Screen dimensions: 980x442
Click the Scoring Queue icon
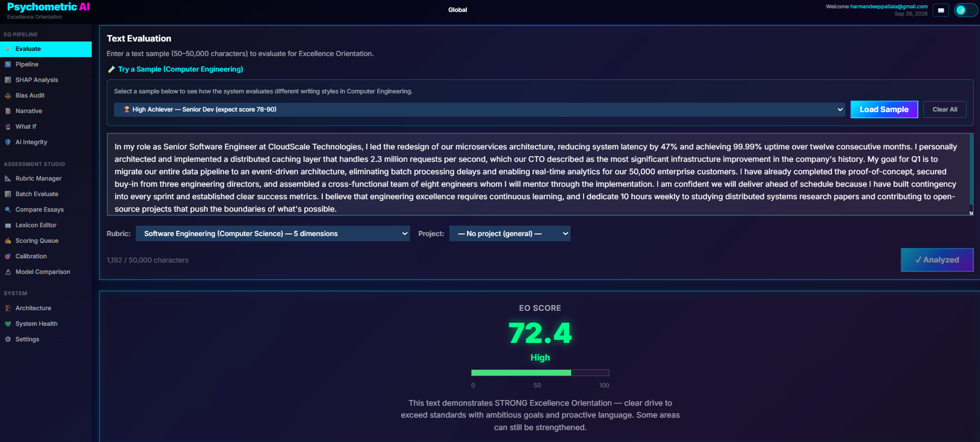(8, 241)
